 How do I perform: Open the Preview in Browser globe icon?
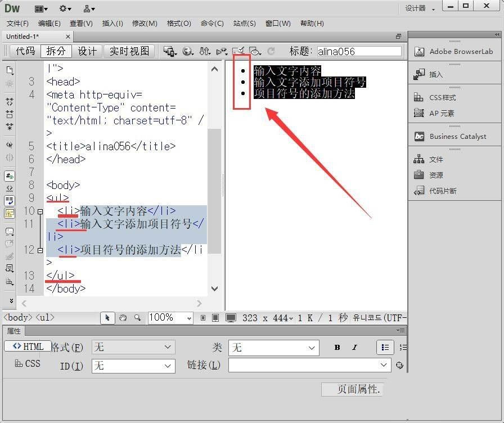coord(187,51)
